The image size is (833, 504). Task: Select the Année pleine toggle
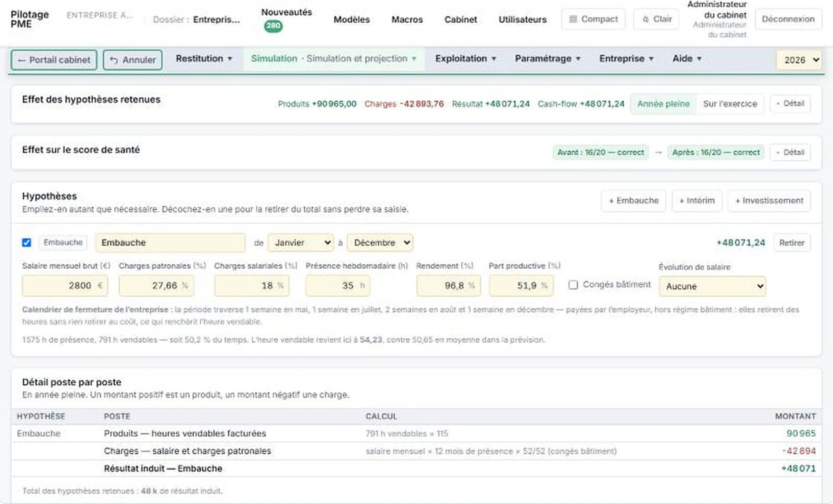point(663,104)
